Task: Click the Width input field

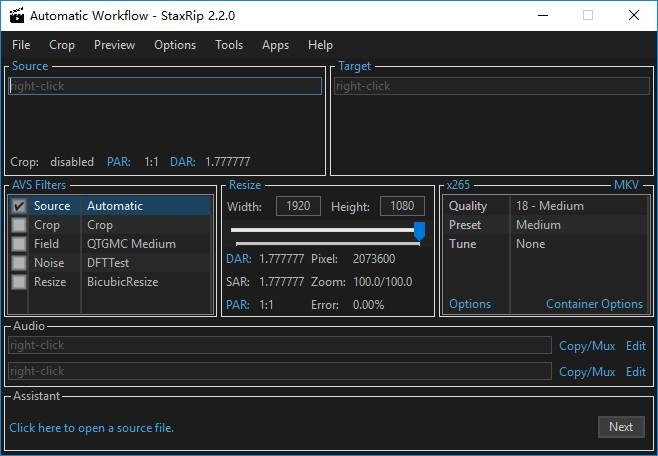Action: point(298,206)
